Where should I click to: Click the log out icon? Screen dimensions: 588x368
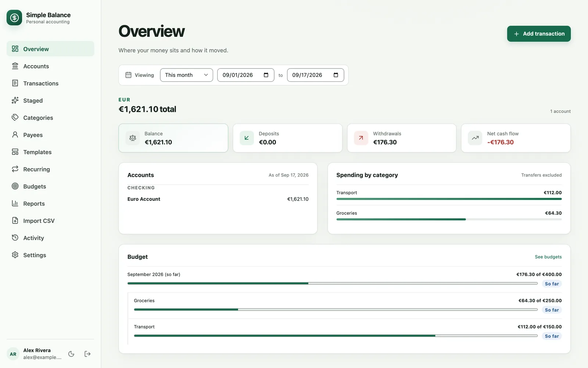click(87, 354)
